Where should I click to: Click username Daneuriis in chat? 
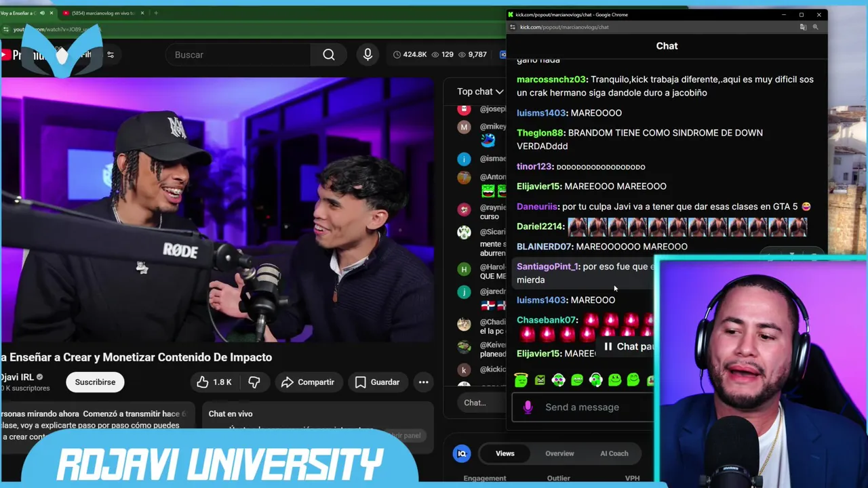536,207
